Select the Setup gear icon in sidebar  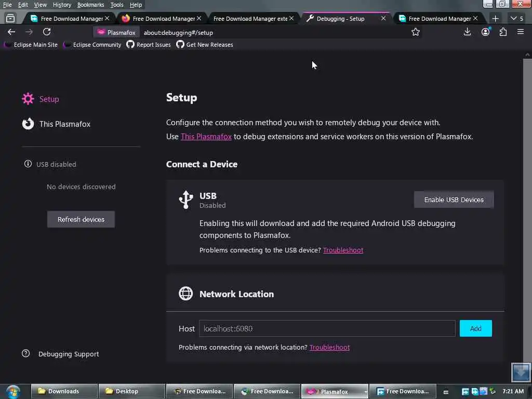point(28,99)
